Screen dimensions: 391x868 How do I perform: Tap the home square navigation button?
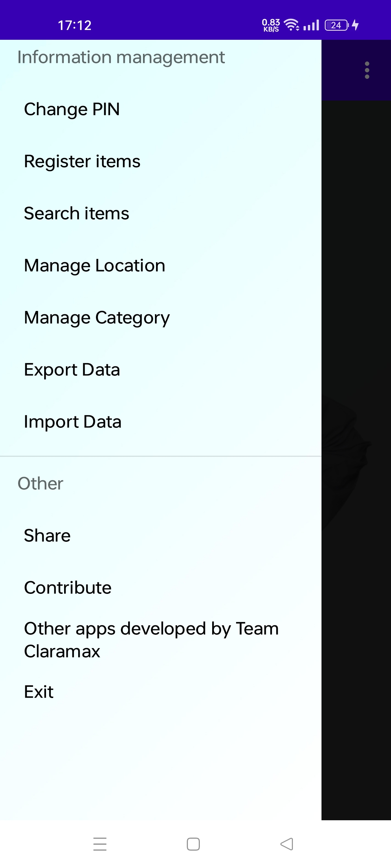coord(193,844)
